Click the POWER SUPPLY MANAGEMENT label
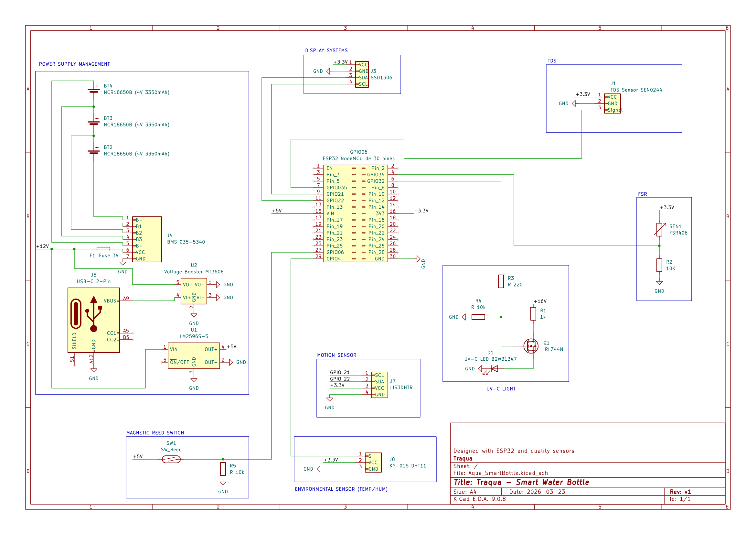This screenshot has width=756, height=535. coord(74,64)
